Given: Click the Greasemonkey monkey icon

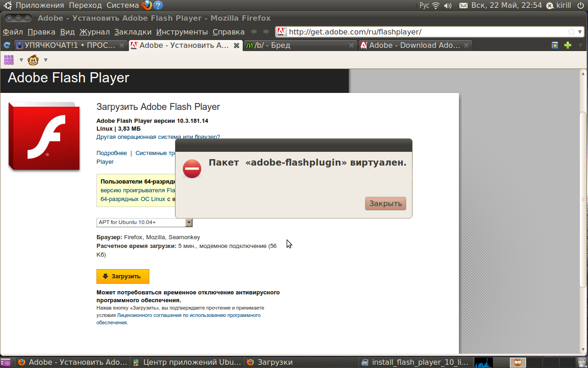Looking at the screenshot, I should pyautogui.click(x=33, y=60).
